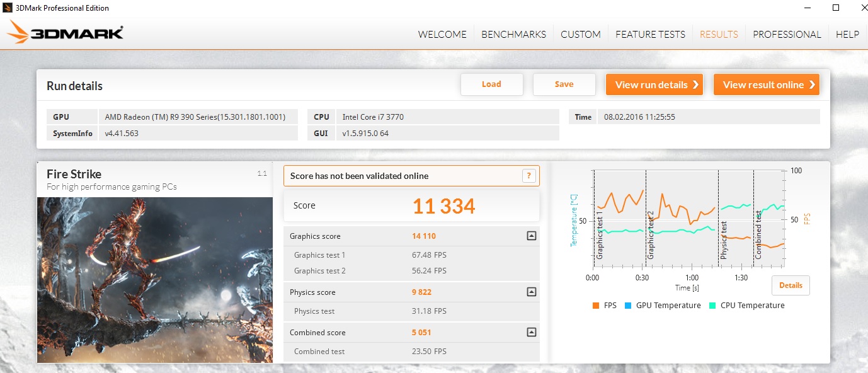Click the blue GPU Temperature legend swatch
Image resolution: width=868 pixels, height=373 pixels.
pos(628,306)
